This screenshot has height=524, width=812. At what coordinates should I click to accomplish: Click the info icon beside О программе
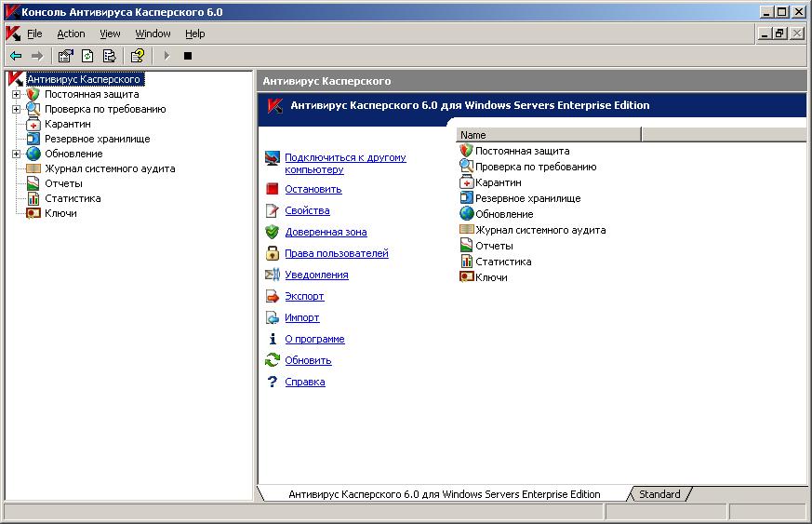tap(273, 339)
